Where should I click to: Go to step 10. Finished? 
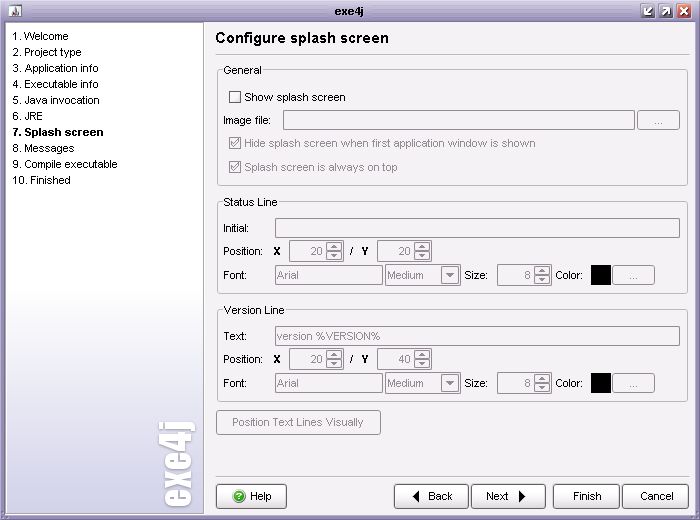pos(41,180)
